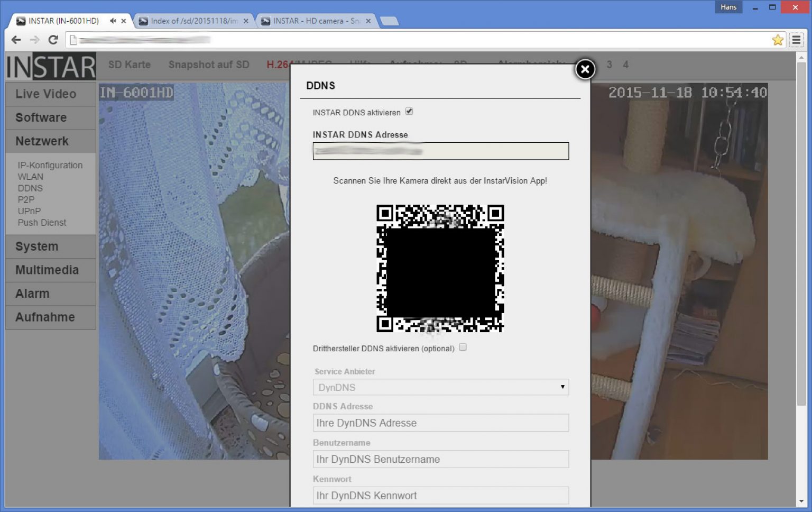Click the Ihr DynDNS Kennwort field
The height and width of the screenshot is (512, 812).
tap(440, 496)
